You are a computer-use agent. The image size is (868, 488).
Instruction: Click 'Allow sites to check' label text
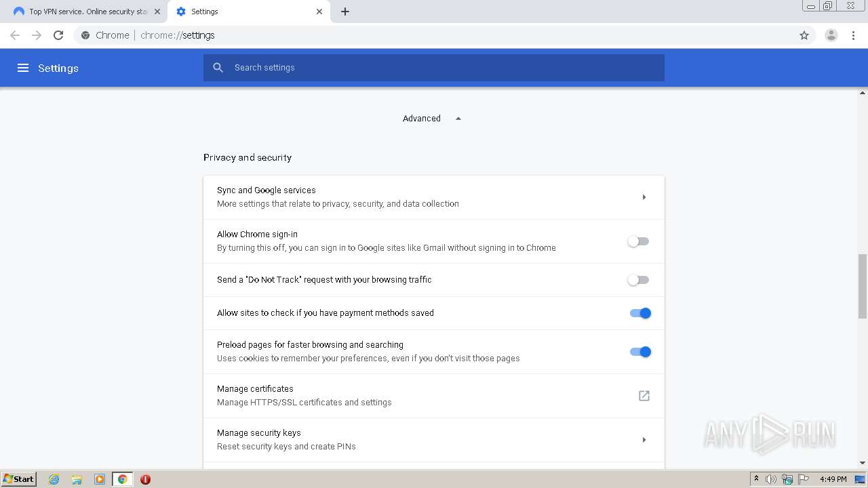click(325, 313)
